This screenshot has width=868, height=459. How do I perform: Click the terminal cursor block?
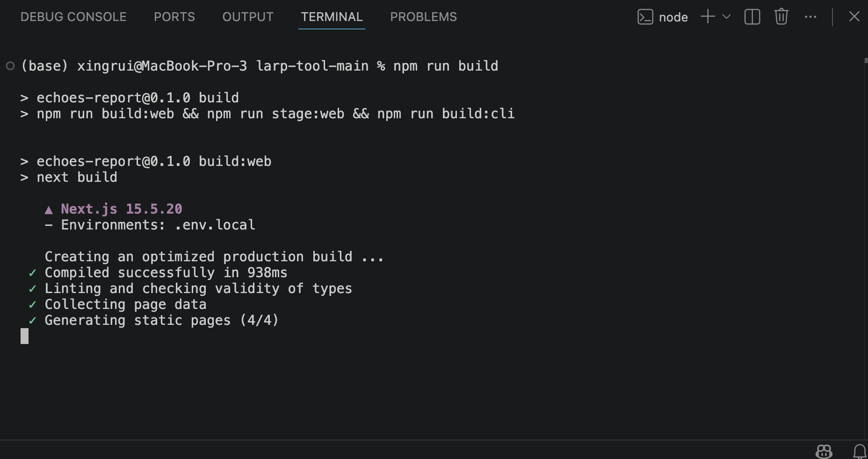24,336
